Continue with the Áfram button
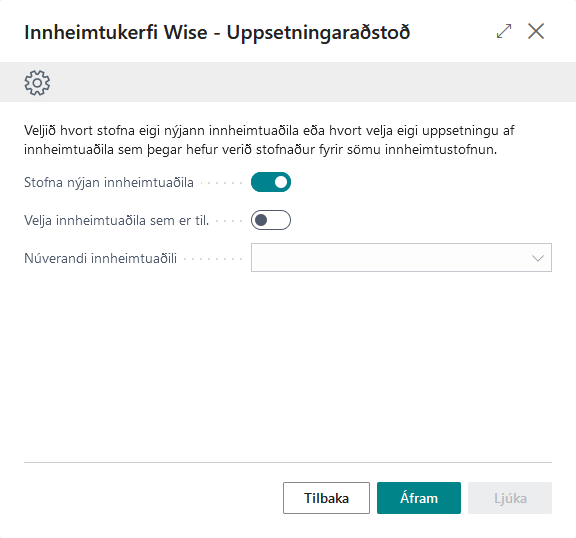The image size is (576, 538). tap(419, 498)
